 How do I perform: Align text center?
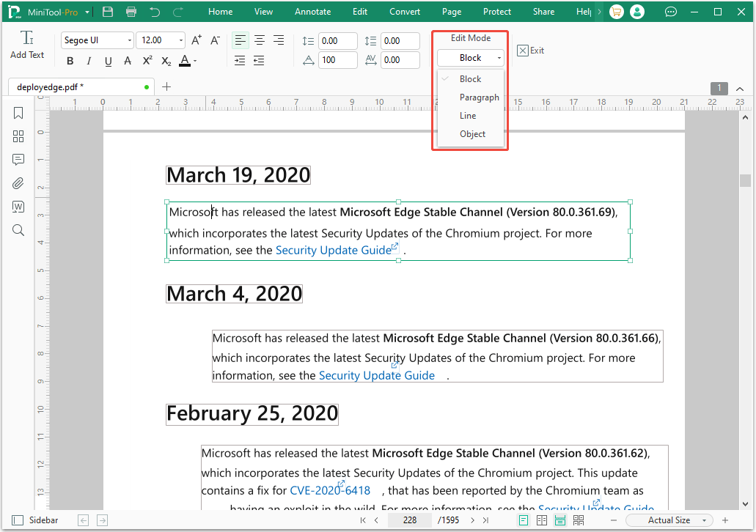point(260,40)
